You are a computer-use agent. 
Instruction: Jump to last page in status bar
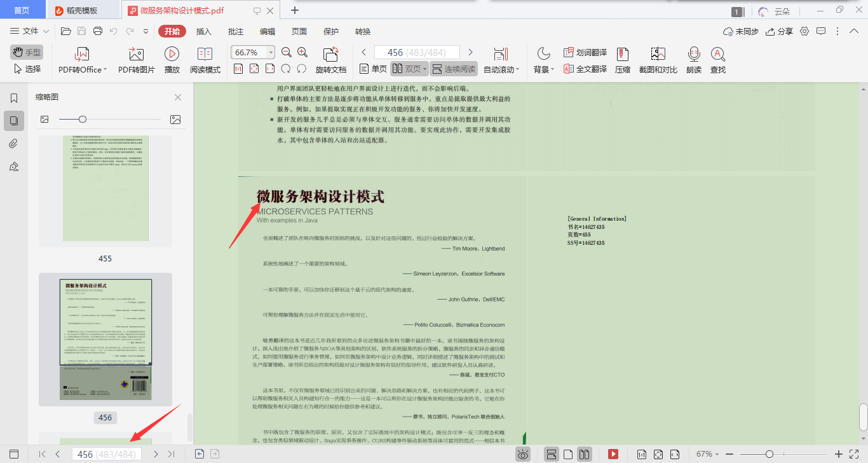(x=171, y=454)
